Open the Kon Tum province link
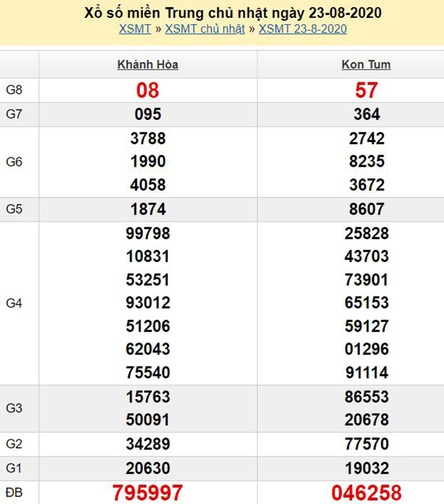444x504 pixels. click(x=366, y=65)
